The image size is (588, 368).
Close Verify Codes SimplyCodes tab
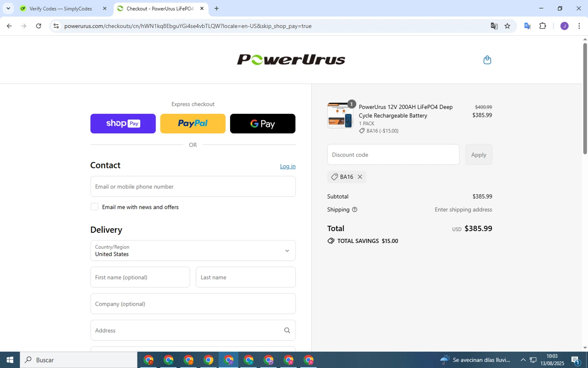click(105, 8)
